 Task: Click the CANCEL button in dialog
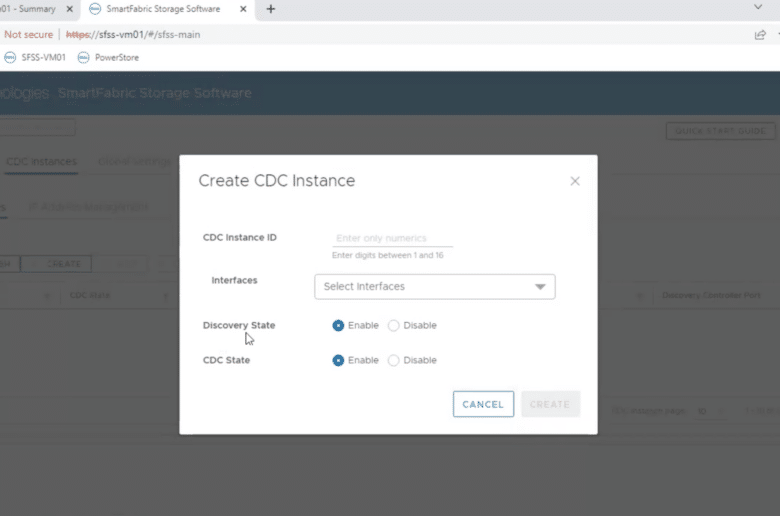(483, 404)
